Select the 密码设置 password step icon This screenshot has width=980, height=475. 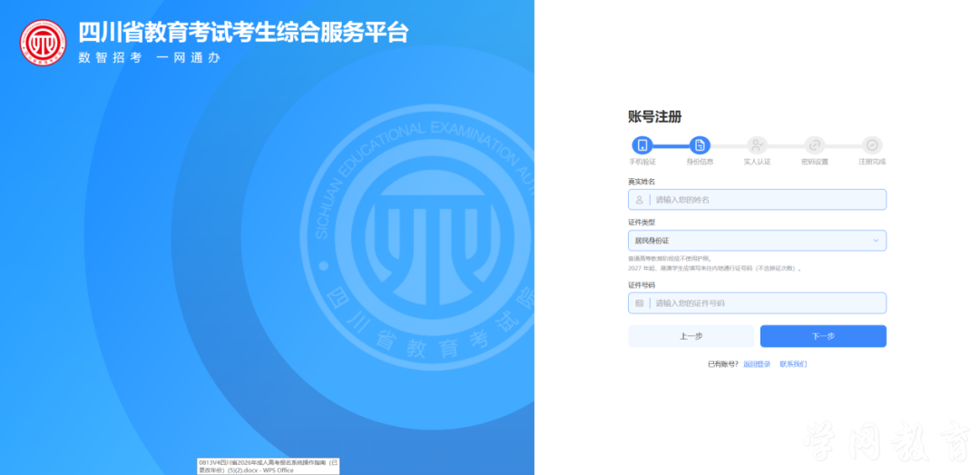814,146
